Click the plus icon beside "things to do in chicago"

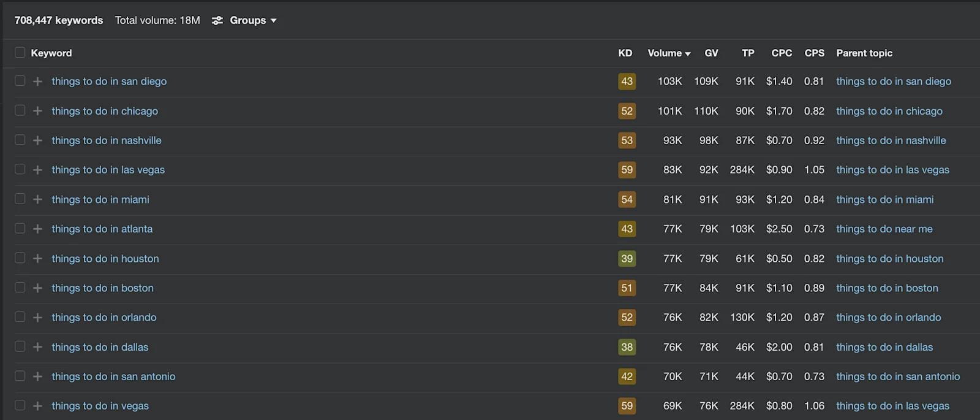37,111
